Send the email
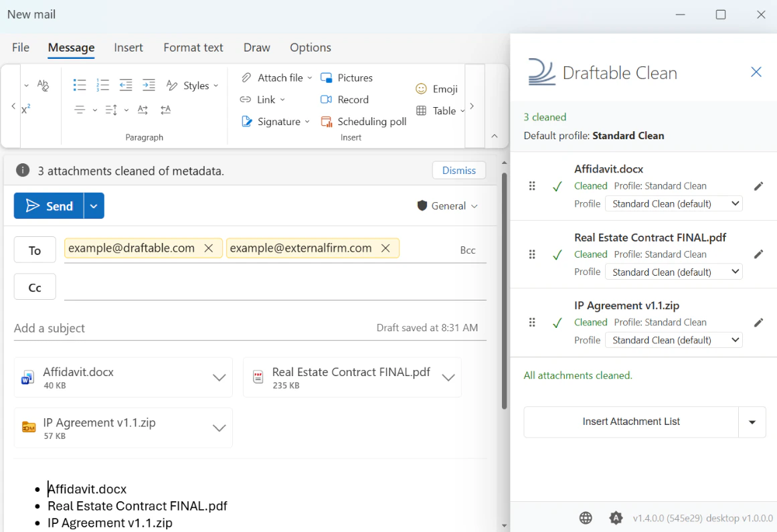 49,205
